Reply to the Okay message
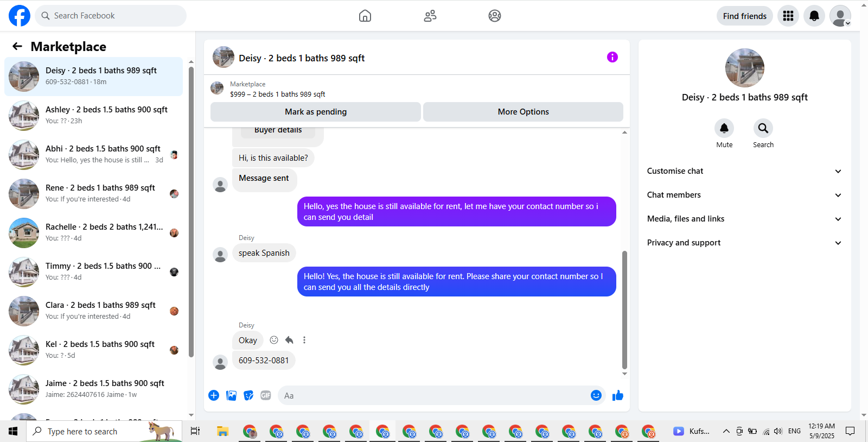Screen dimensions: 868x442 pos(289,340)
